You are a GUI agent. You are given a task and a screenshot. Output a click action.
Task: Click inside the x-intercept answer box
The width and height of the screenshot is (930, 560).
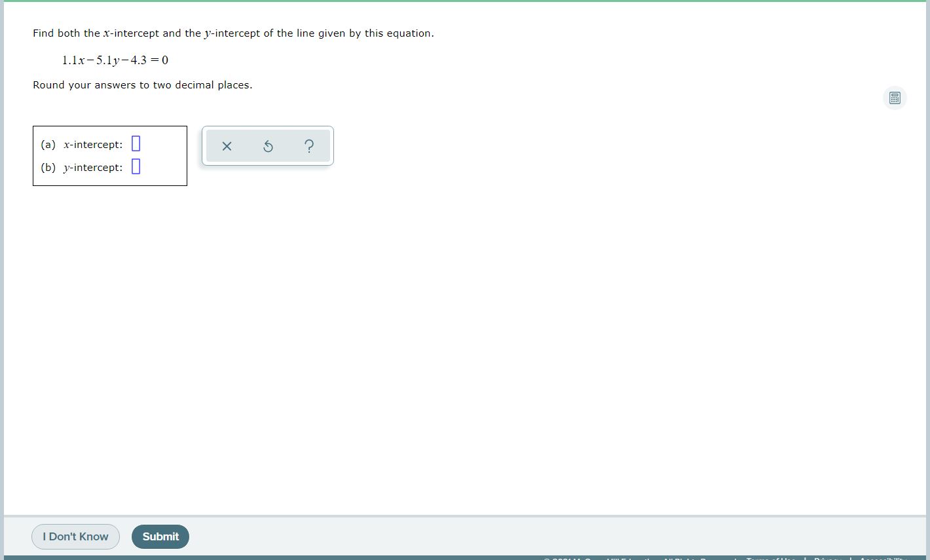pos(136,143)
